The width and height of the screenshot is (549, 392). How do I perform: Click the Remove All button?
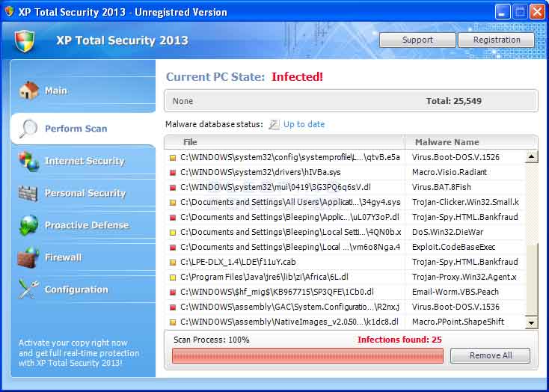click(x=491, y=355)
